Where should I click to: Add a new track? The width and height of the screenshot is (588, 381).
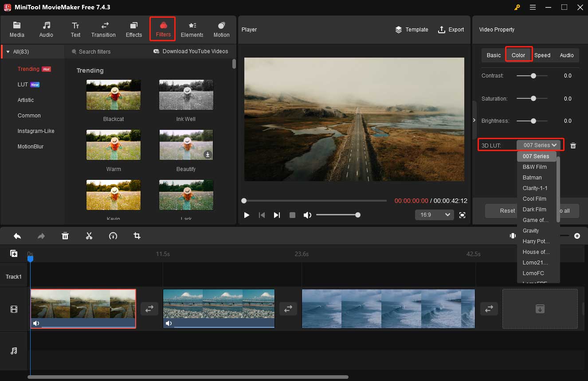[x=14, y=253]
